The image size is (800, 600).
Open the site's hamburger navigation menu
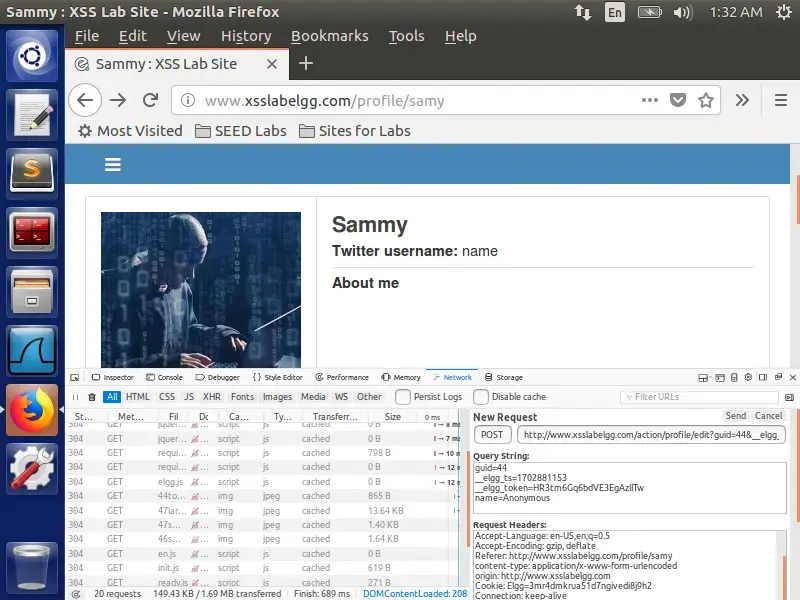113,164
